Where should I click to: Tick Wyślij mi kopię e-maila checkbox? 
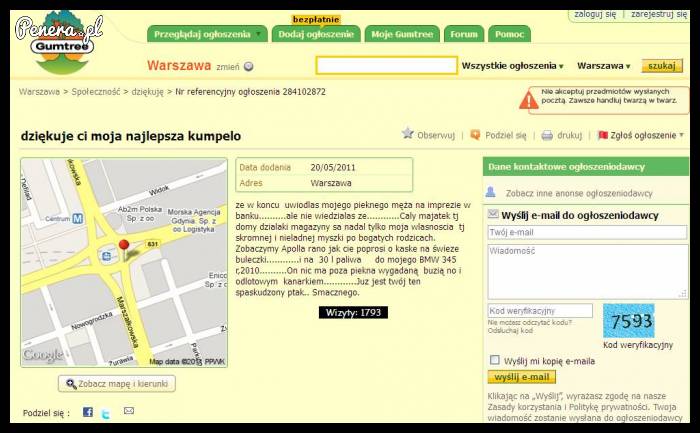point(495,360)
